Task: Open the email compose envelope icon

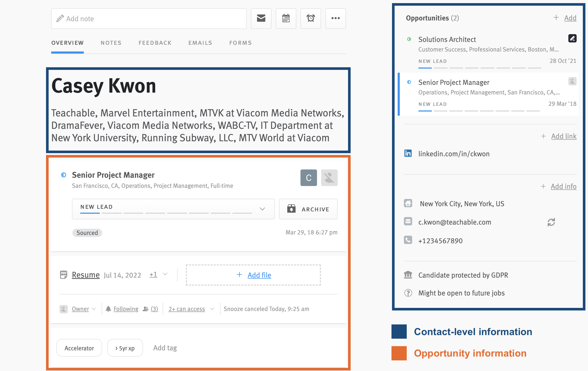Action: pos(261,18)
